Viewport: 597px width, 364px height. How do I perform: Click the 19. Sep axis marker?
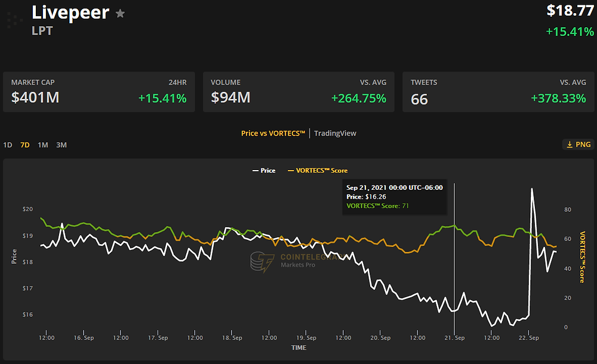(x=306, y=338)
